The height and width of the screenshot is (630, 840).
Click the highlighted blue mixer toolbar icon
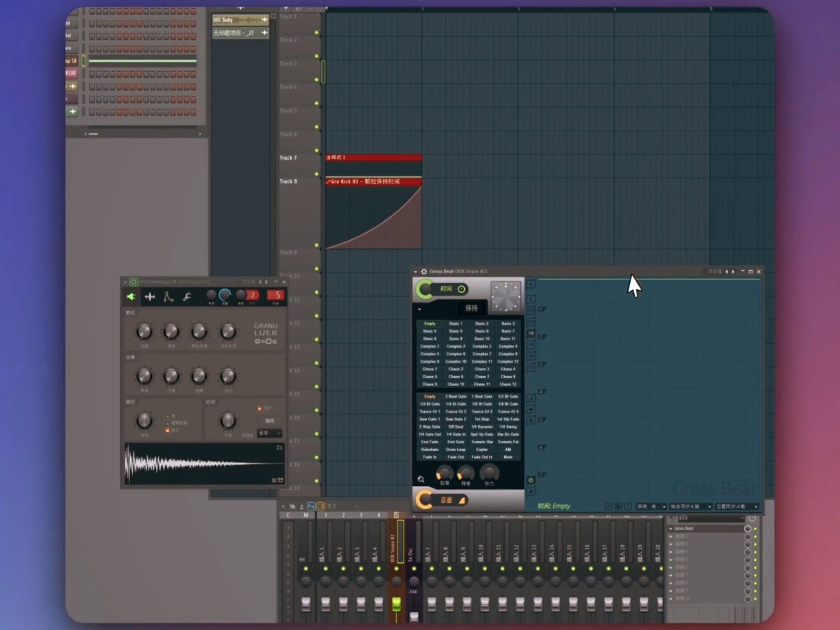(x=311, y=506)
